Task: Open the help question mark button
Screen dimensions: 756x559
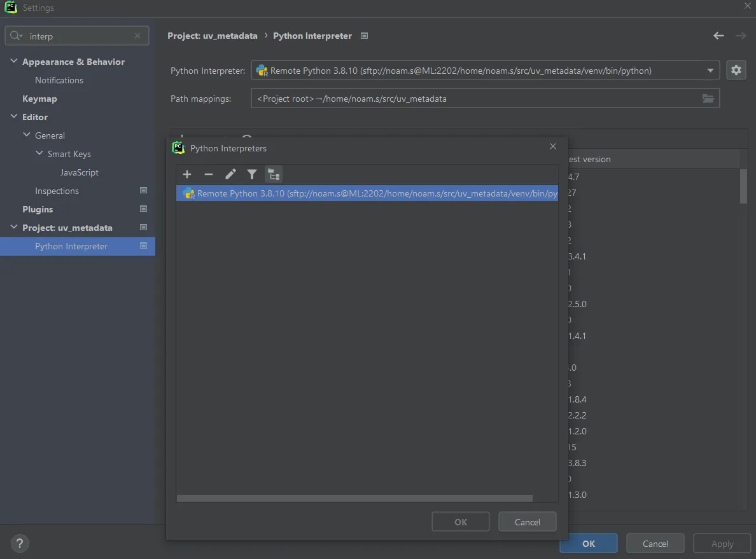Action: click(x=20, y=544)
